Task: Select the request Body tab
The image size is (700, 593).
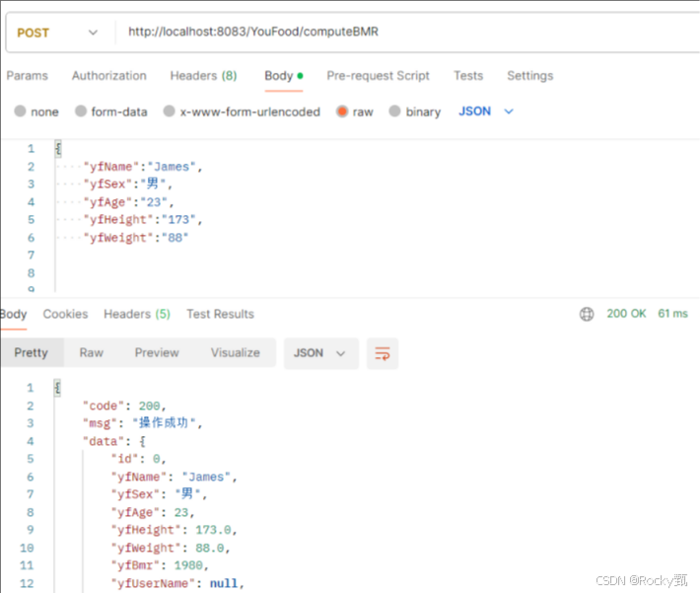Action: (x=284, y=76)
